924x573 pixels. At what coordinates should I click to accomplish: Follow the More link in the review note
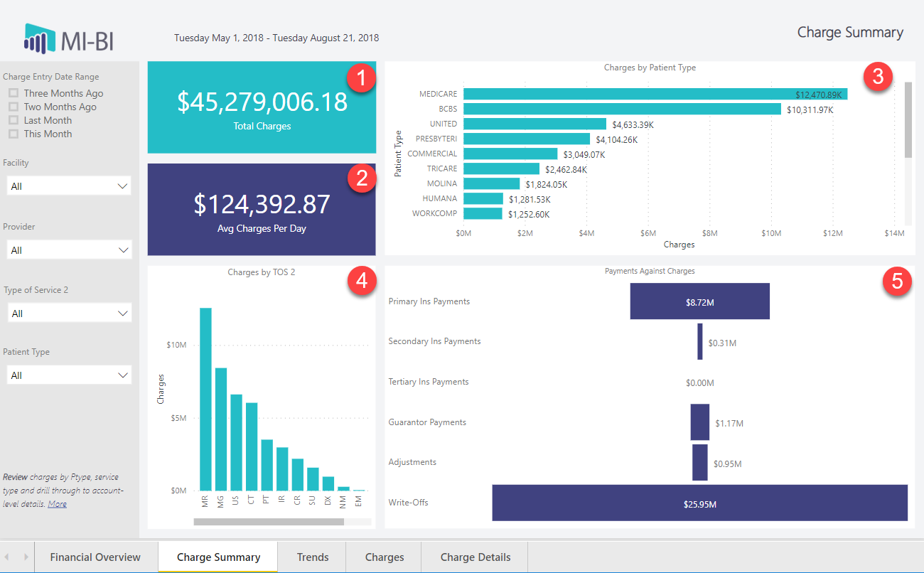click(x=57, y=504)
